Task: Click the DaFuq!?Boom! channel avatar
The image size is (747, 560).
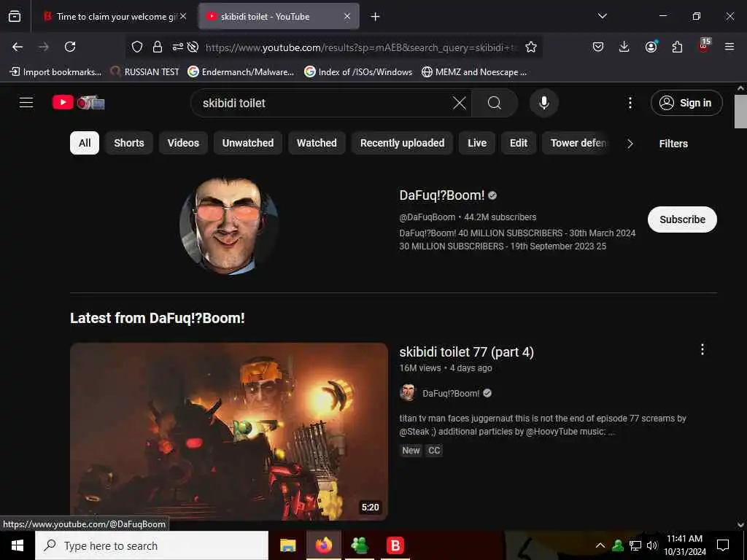Action: [228, 226]
